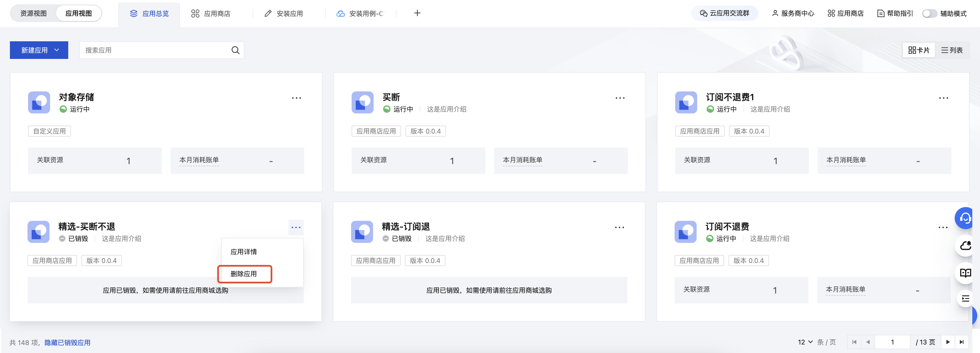Click the search magnifier icon
This screenshot has height=353, width=980.
[x=235, y=50]
